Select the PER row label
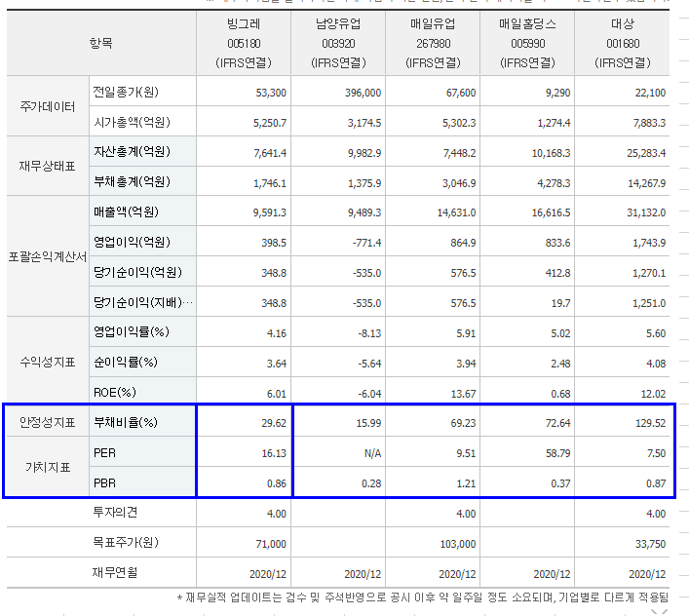Image resolution: width=689 pixels, height=616 pixels. (x=104, y=453)
